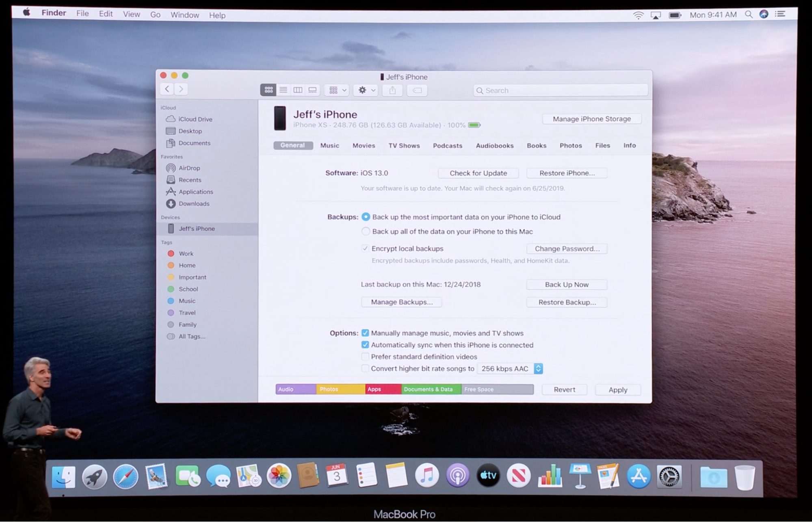The height and width of the screenshot is (522, 812).
Task: Click Change Password... button
Action: pyautogui.click(x=567, y=249)
